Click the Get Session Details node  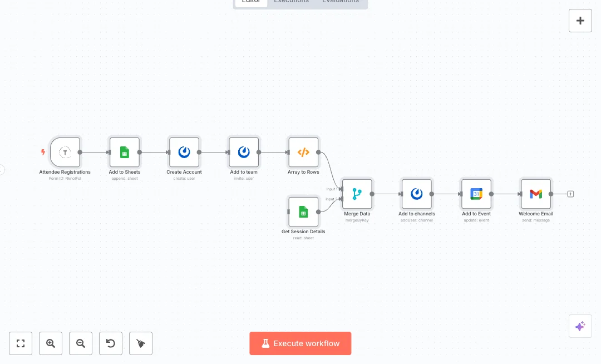pos(303,211)
